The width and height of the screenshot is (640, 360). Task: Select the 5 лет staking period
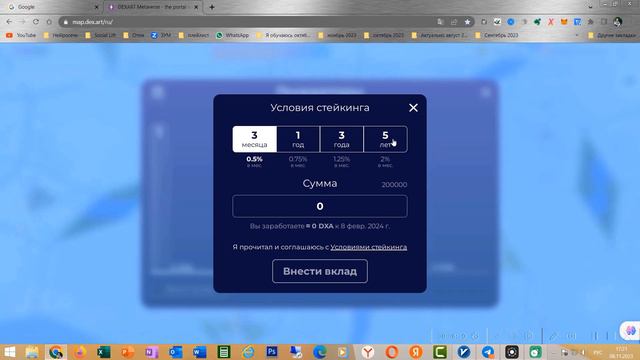tap(385, 139)
